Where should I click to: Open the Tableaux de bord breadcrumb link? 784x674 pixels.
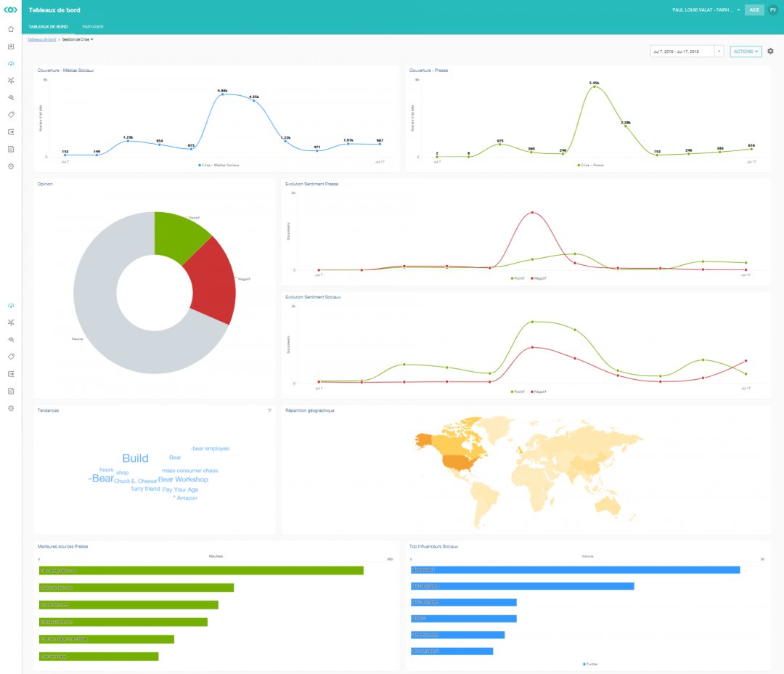point(40,40)
